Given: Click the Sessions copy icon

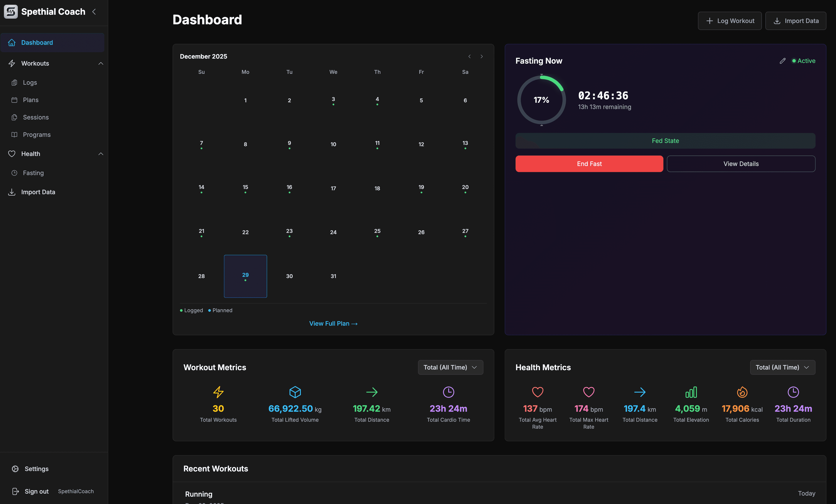Looking at the screenshot, I should coord(14,117).
